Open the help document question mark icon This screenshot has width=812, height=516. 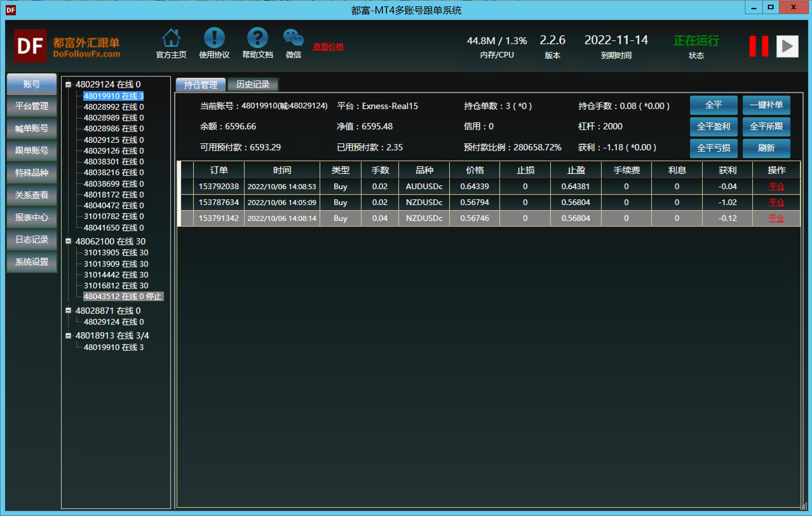coord(257,38)
